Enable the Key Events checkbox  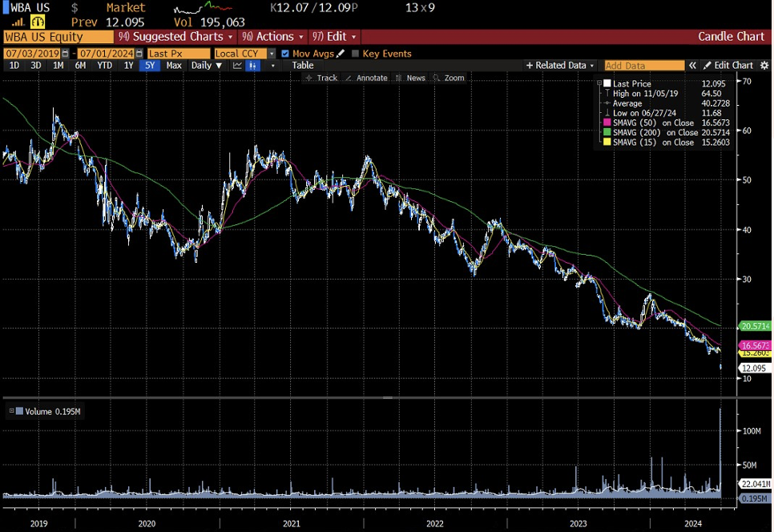click(x=355, y=54)
